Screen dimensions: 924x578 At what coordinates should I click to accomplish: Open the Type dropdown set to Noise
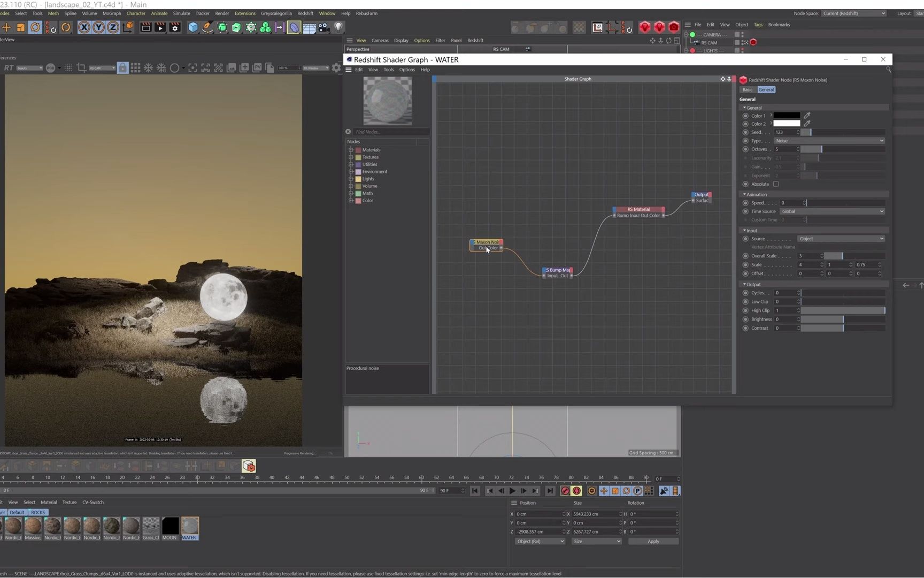[829, 140]
